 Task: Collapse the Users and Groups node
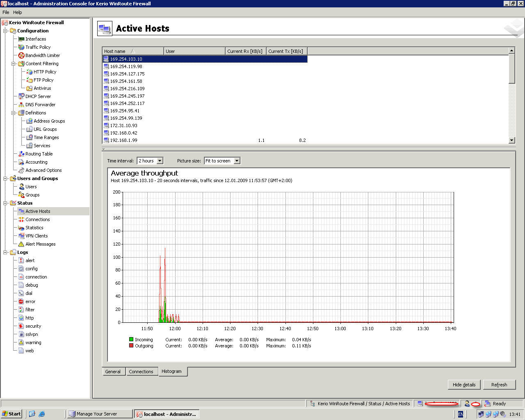click(x=6, y=178)
